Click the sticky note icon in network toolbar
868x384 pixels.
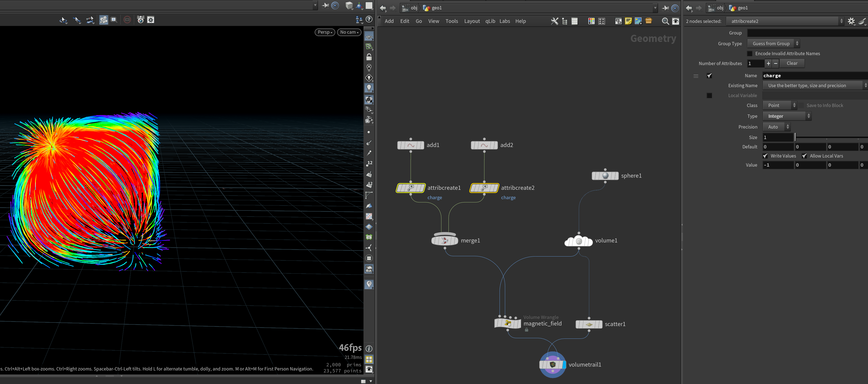pyautogui.click(x=628, y=21)
